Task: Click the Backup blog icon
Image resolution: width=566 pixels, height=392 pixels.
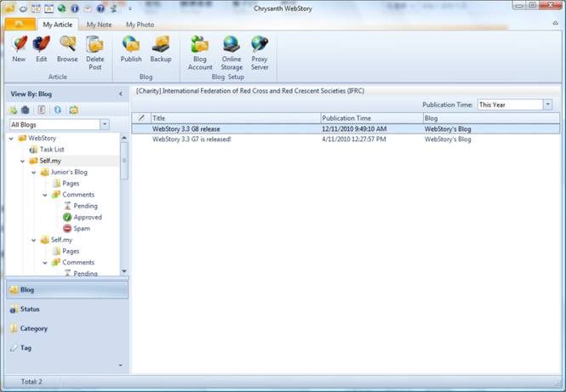Action: tap(161, 49)
